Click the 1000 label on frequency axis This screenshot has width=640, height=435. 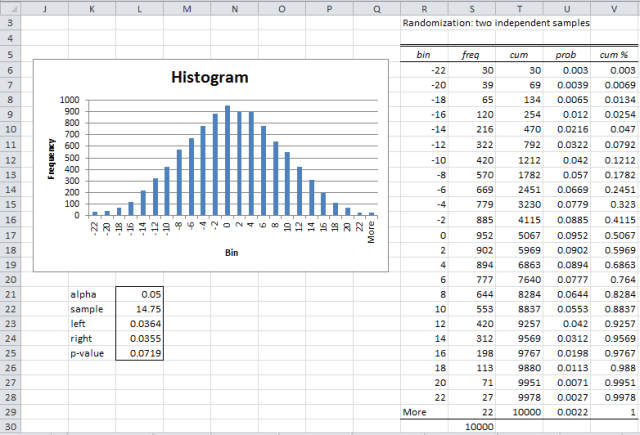click(69, 100)
